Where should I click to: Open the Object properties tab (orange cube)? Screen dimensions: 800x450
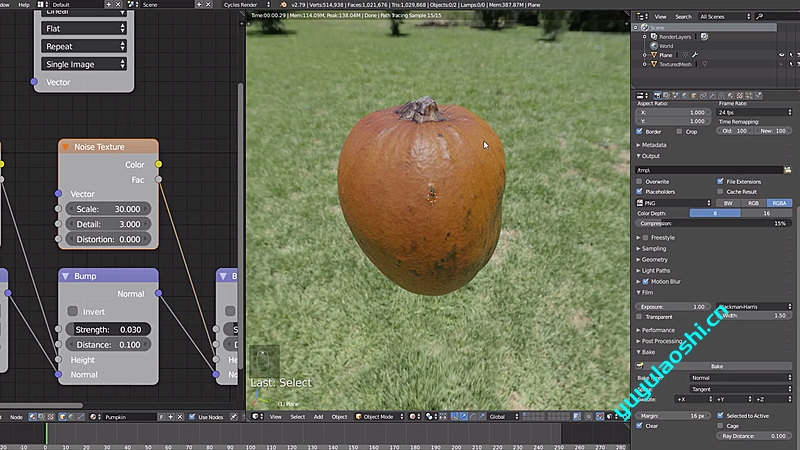click(694, 95)
